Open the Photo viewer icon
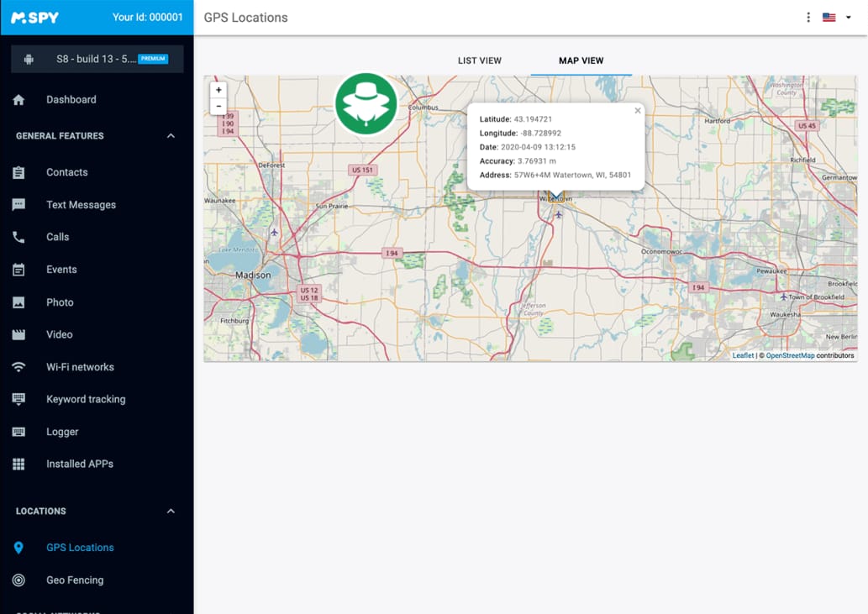The width and height of the screenshot is (868, 614). pyautogui.click(x=18, y=302)
